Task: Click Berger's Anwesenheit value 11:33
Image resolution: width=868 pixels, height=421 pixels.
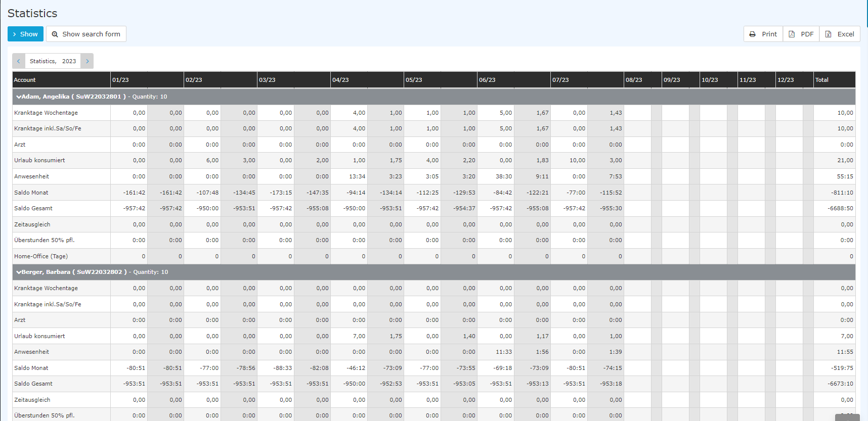Action: (504, 352)
